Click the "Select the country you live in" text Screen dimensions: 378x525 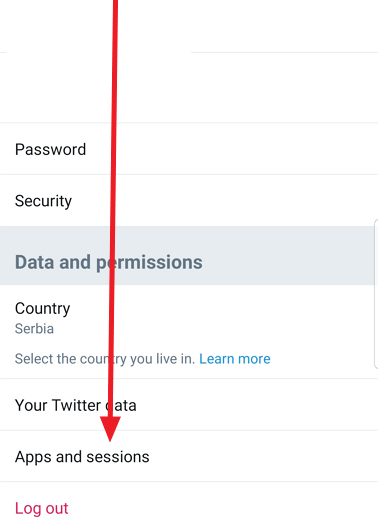click(x=105, y=359)
